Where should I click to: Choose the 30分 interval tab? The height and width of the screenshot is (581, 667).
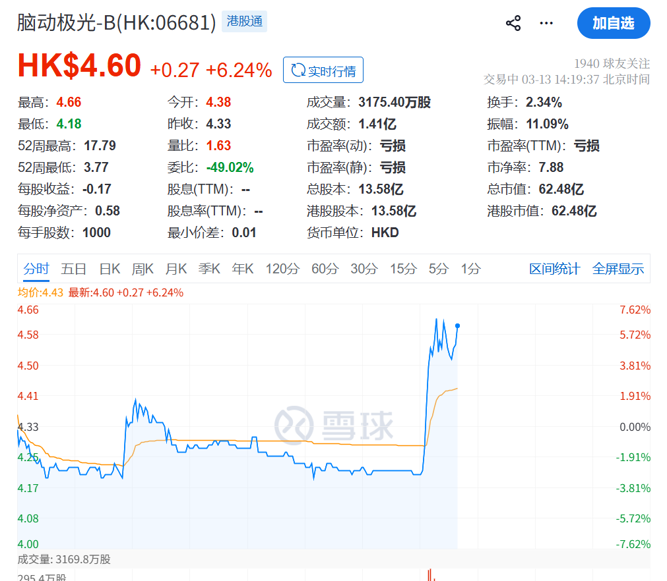(x=364, y=268)
